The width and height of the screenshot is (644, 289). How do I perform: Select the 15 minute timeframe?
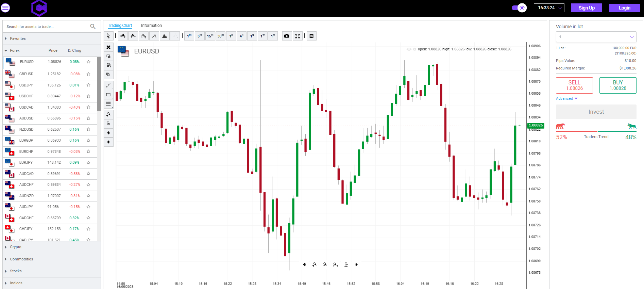click(210, 36)
